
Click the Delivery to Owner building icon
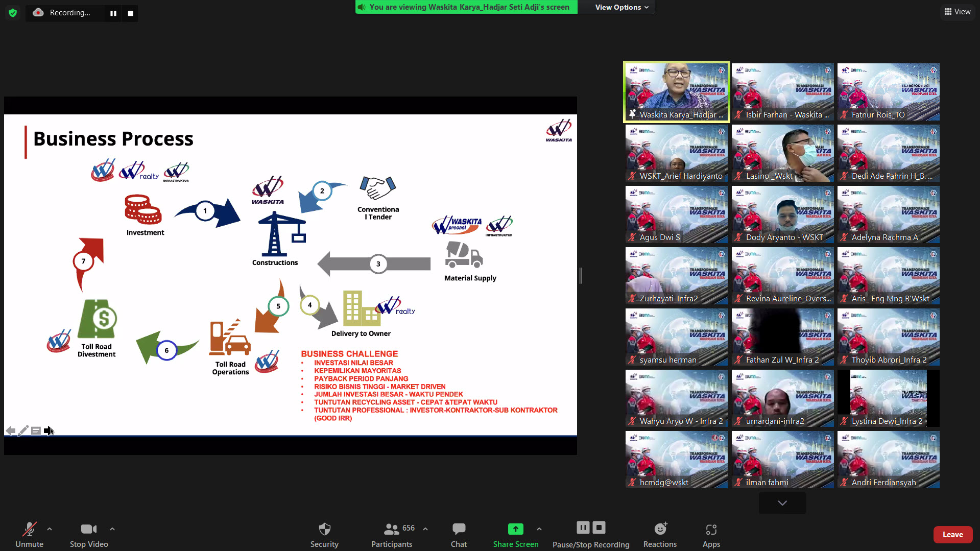(361, 308)
